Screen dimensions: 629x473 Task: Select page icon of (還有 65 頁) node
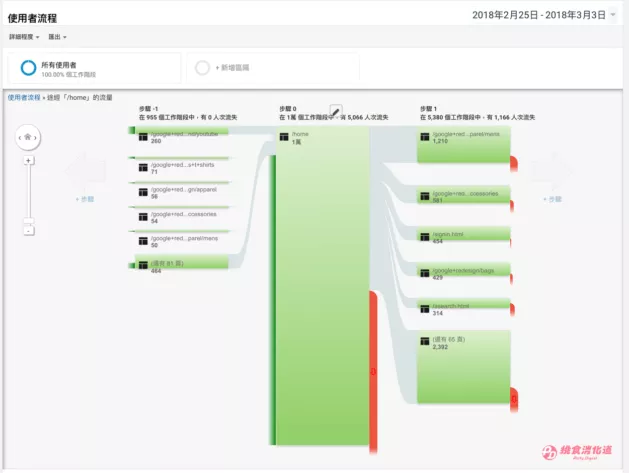point(425,341)
